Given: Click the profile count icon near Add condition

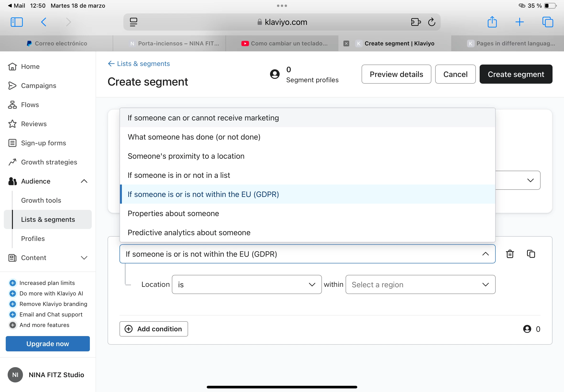Looking at the screenshot, I should [x=527, y=329].
